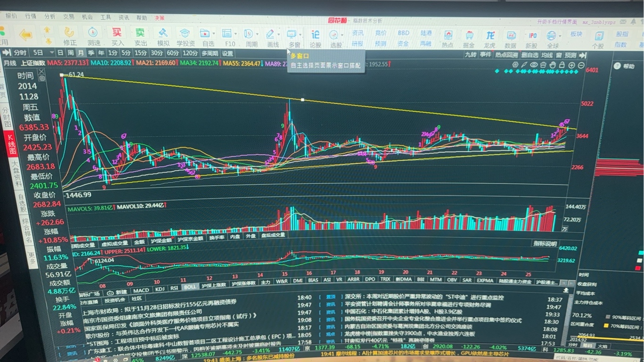Open the 自选 watchlist icon
The width and height of the screenshot is (644, 362).
pos(205,33)
